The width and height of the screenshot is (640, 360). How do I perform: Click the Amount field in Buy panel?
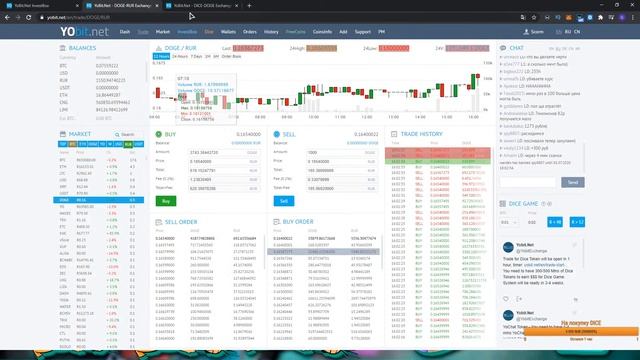pos(223,152)
